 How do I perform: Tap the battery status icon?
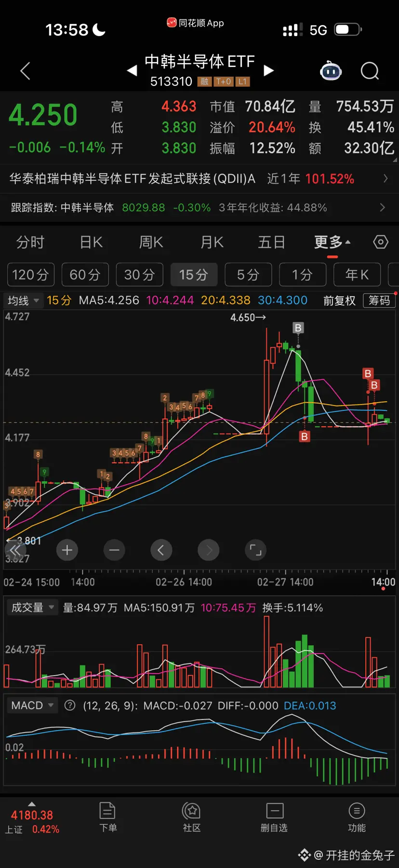point(348,29)
